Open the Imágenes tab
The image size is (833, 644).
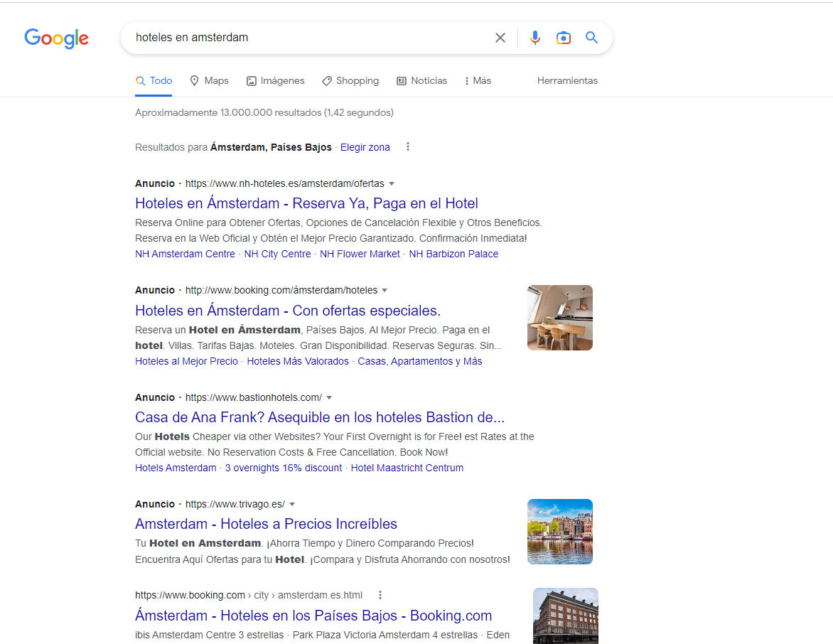275,81
